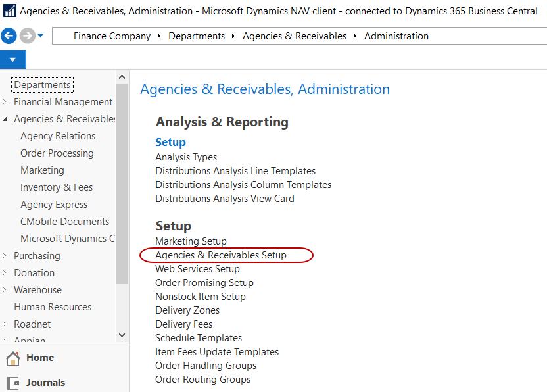Click the Journals icon in navigation pane
Image resolution: width=547 pixels, height=392 pixels.
[x=12, y=383]
